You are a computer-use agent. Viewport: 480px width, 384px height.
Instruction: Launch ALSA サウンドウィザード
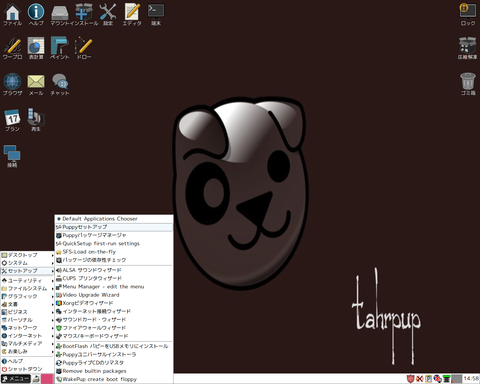click(114, 270)
